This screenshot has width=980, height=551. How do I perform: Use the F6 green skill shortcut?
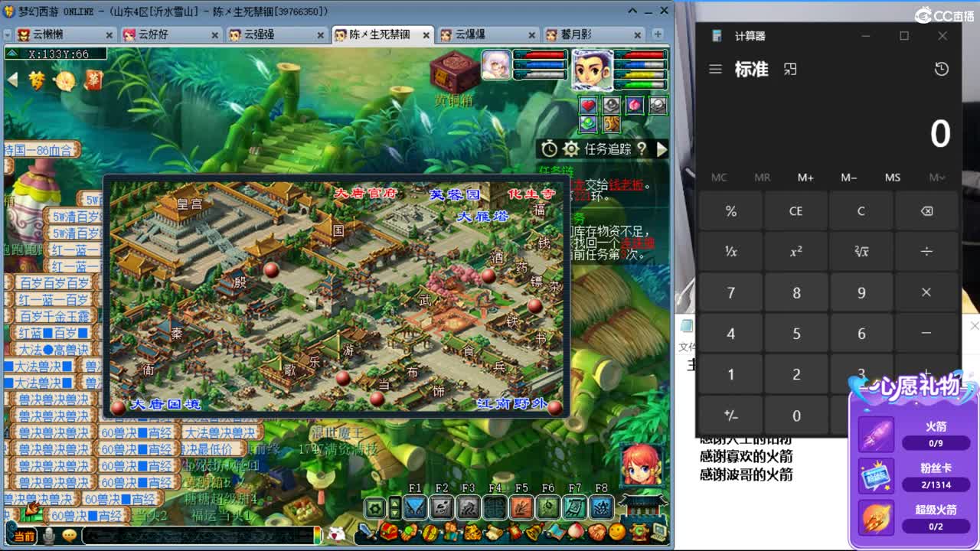548,507
